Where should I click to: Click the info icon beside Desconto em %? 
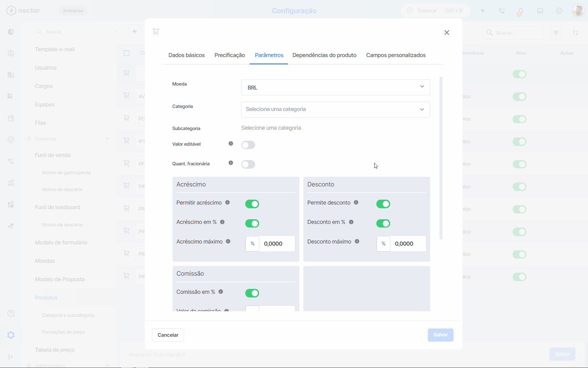coord(351,222)
